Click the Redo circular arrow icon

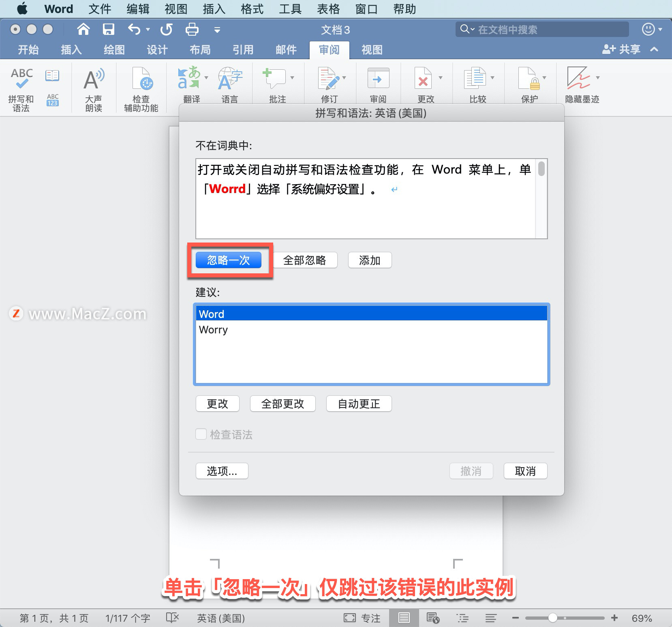tap(166, 29)
